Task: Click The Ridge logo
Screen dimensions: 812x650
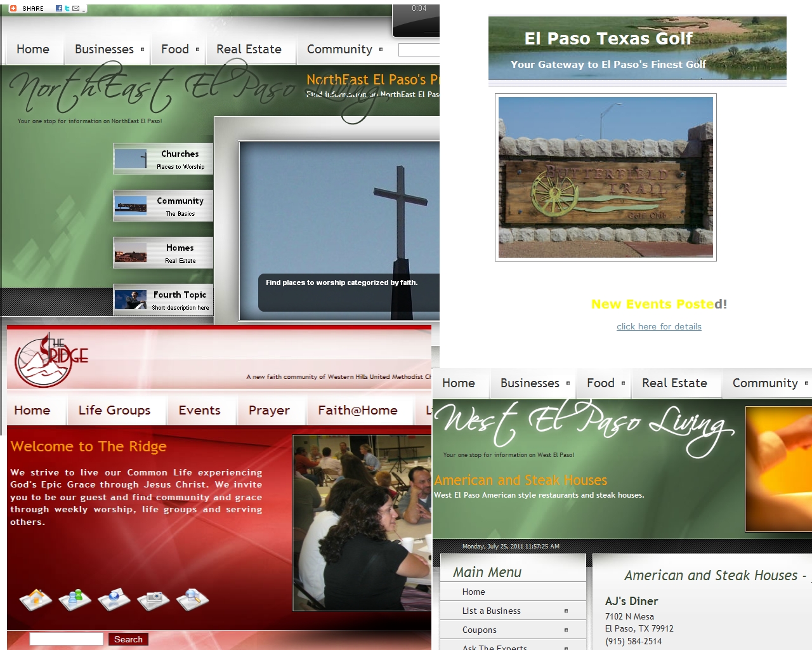Action: click(x=51, y=360)
